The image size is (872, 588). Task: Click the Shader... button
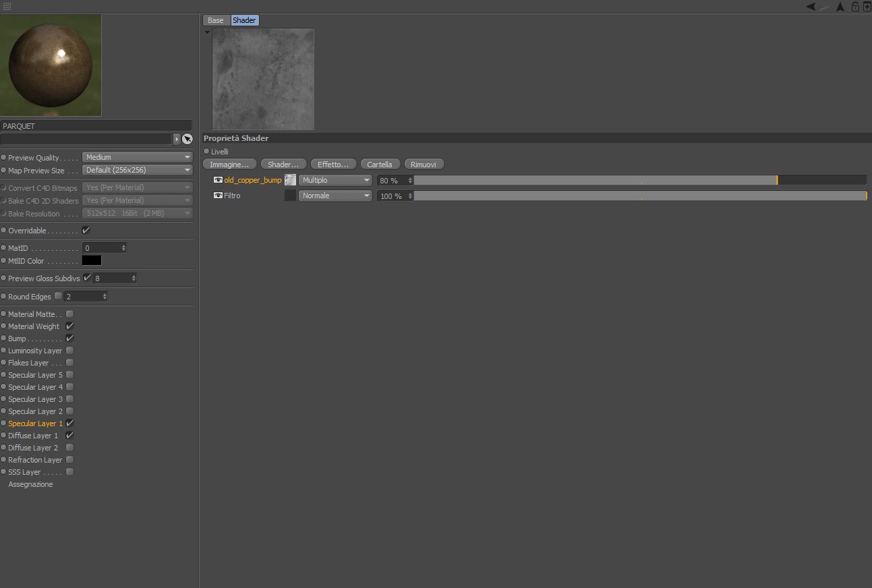coord(283,165)
